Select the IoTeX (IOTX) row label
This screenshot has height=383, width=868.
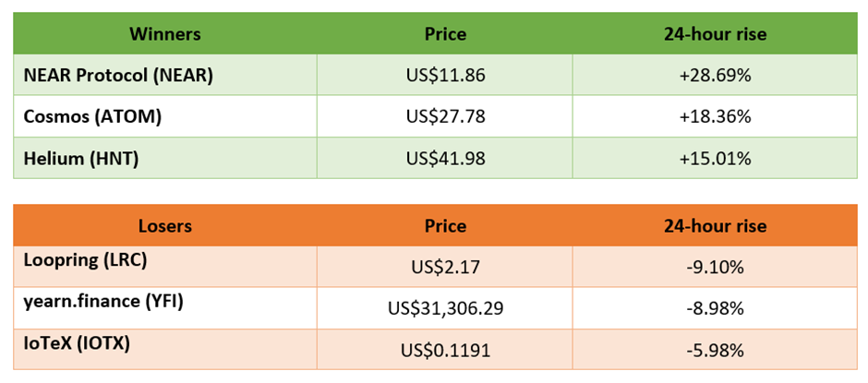[x=165, y=349]
